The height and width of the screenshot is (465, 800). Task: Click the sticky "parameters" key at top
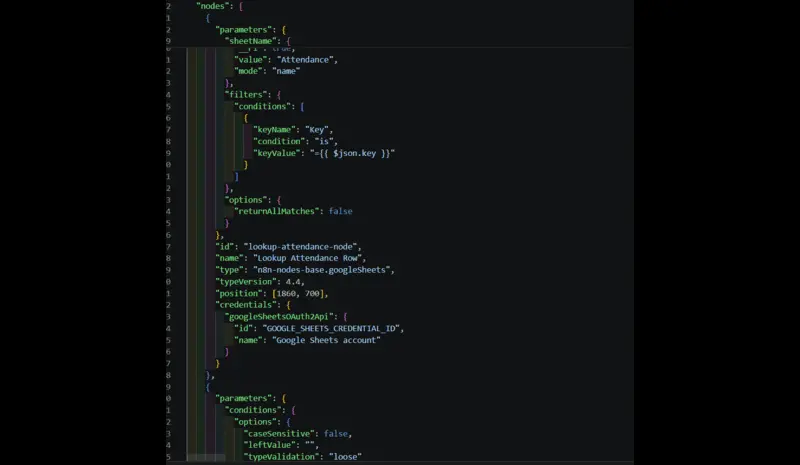(243, 30)
